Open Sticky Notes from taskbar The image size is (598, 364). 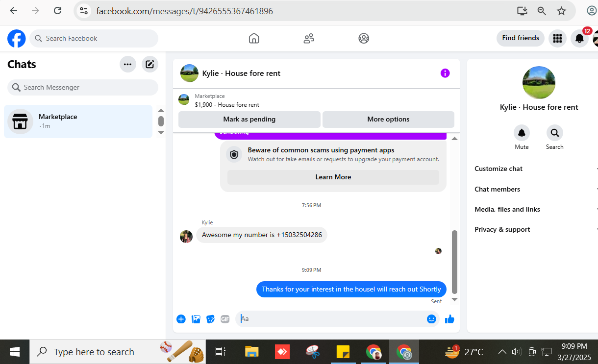tap(343, 352)
